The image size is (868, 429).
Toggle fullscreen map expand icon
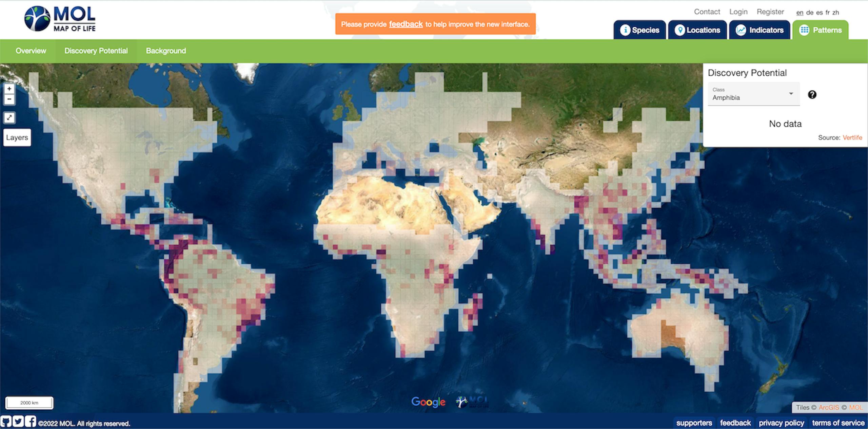click(9, 117)
